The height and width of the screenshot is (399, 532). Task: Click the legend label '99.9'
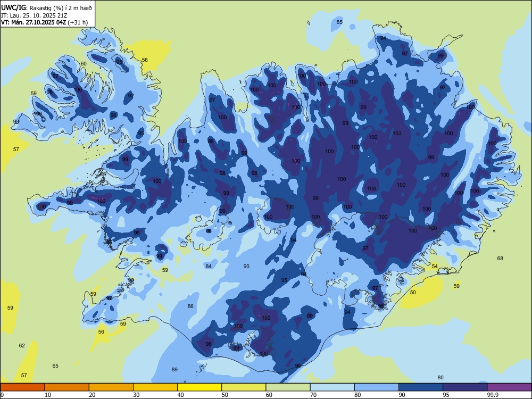(x=493, y=395)
